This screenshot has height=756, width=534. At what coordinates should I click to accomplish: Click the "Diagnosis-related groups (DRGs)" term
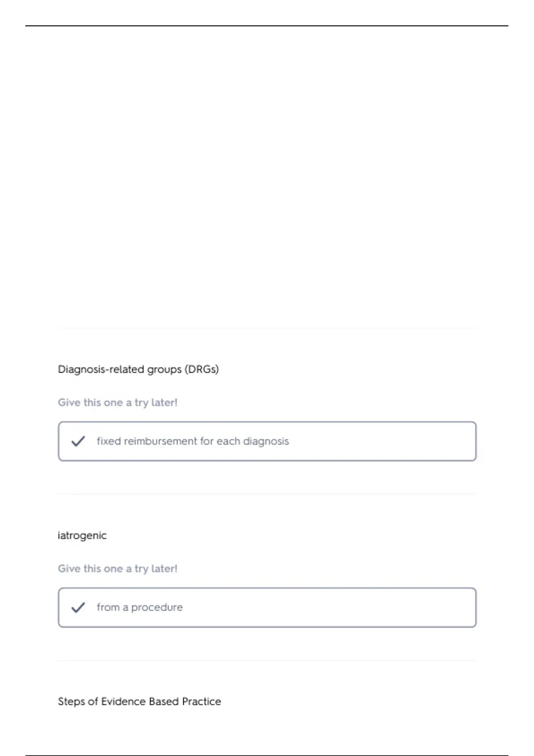point(138,370)
